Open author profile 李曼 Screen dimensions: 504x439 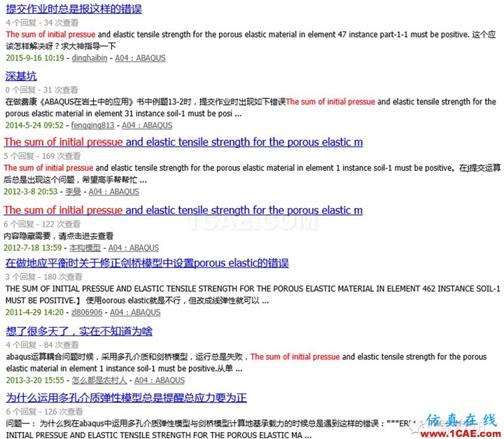tap(73, 192)
